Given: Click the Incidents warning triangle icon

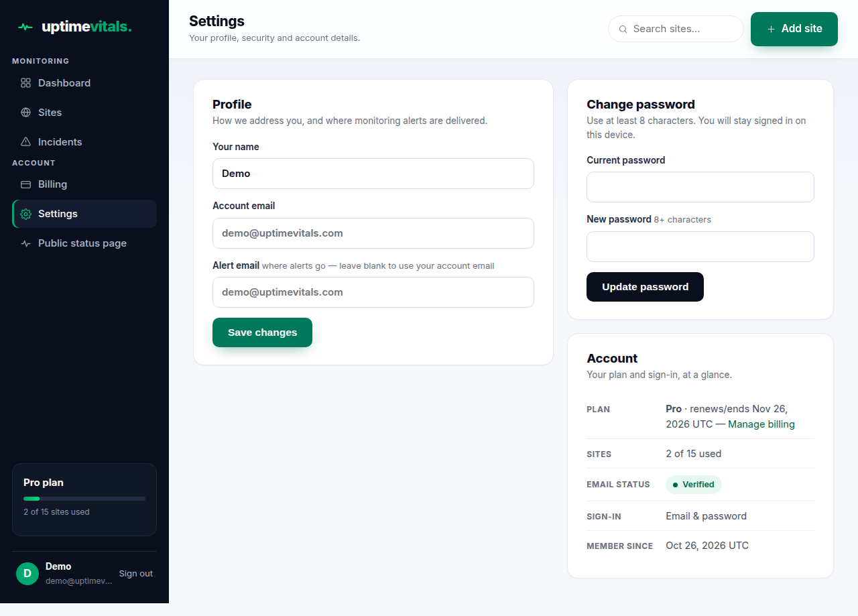Looking at the screenshot, I should coord(25,142).
